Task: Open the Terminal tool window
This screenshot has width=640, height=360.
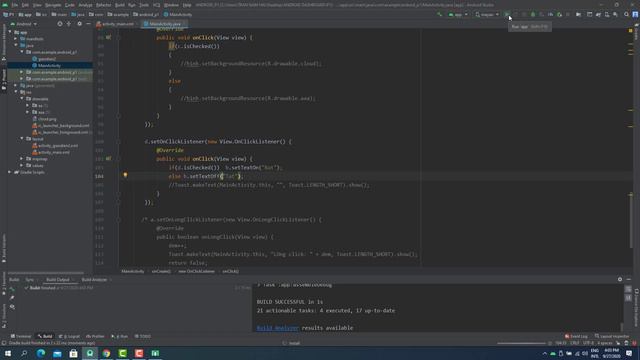Action: pyautogui.click(x=21, y=336)
